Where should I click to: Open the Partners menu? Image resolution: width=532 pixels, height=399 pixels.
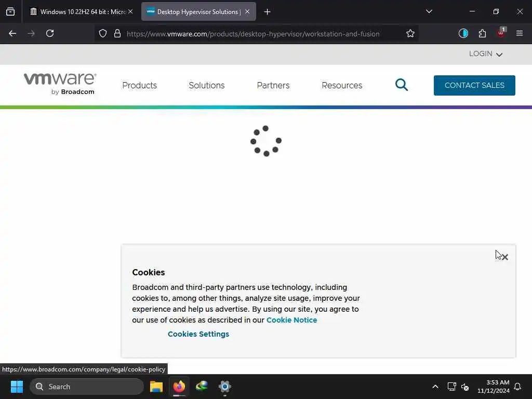point(273,86)
